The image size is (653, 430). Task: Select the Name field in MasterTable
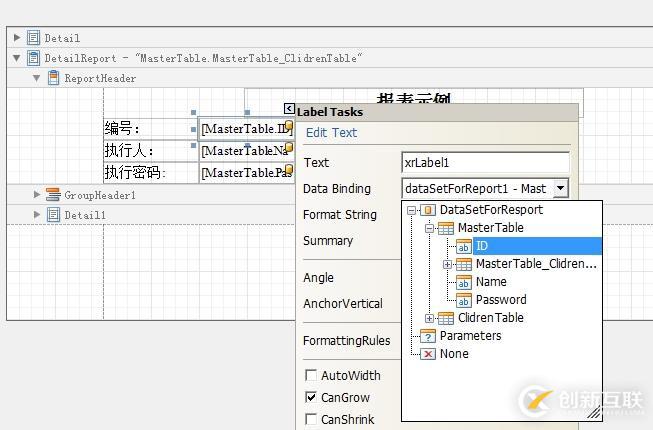coord(490,282)
